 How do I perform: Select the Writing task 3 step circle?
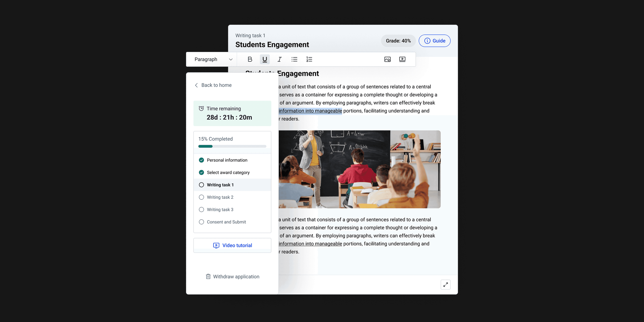click(201, 209)
